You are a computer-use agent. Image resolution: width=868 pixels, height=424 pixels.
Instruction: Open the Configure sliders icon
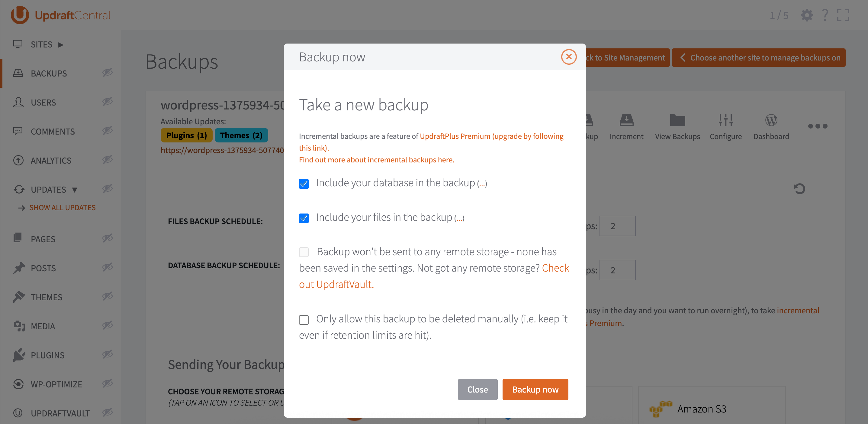[x=725, y=120]
